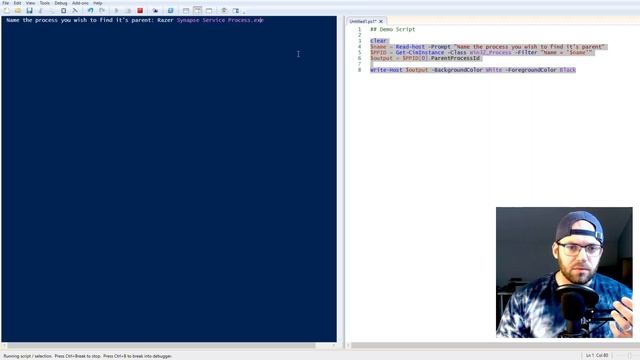The height and width of the screenshot is (360, 640).
Task: Click the presenter's webcam overlay
Action: click(564, 272)
